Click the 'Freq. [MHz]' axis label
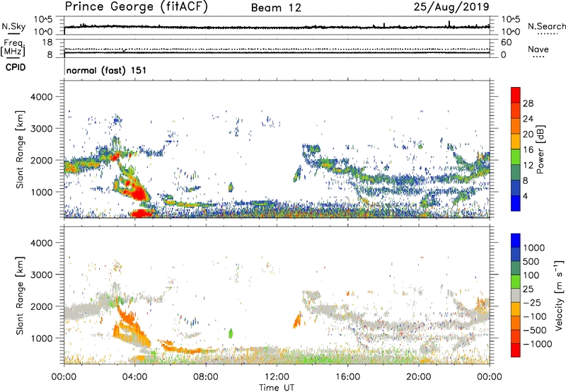Image resolution: width=566 pixels, height=392 pixels. pos(13,48)
